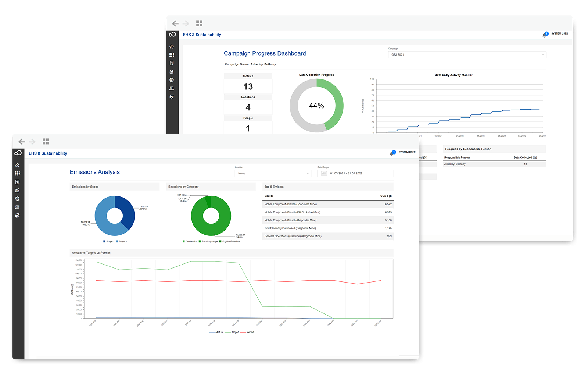
Task: Click the Responsible Person column header
Action: [x=457, y=157]
